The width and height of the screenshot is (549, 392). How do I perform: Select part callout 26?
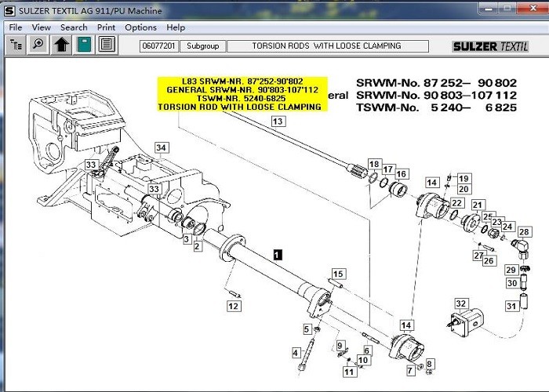click(x=489, y=261)
